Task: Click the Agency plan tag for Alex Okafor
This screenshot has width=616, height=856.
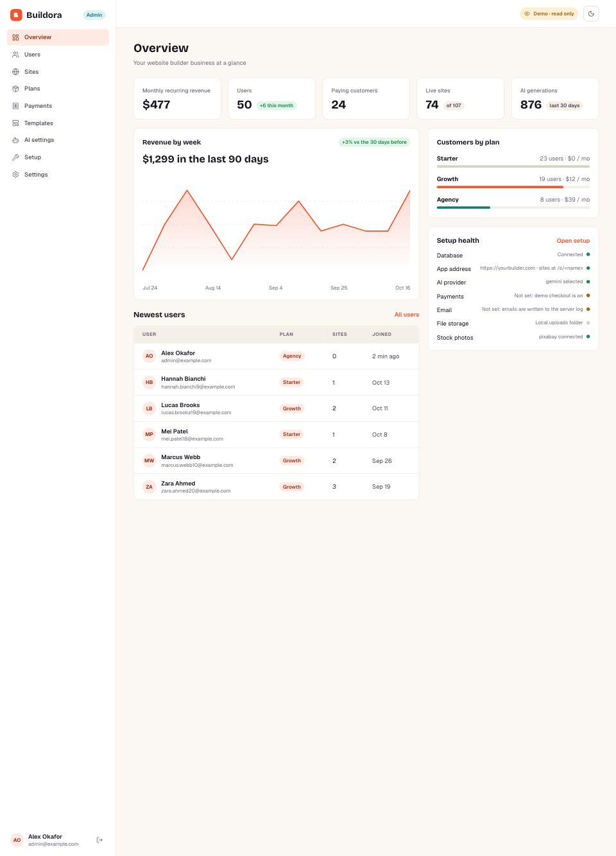Action: click(x=292, y=356)
